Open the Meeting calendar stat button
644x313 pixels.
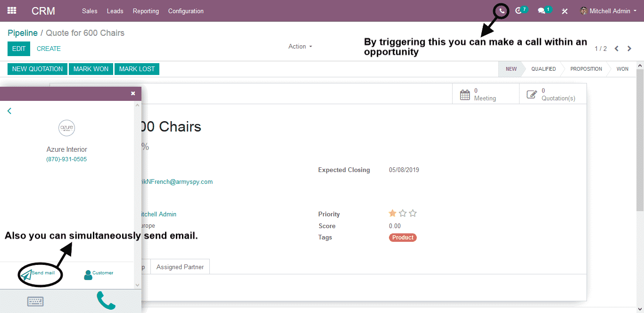[486, 94]
